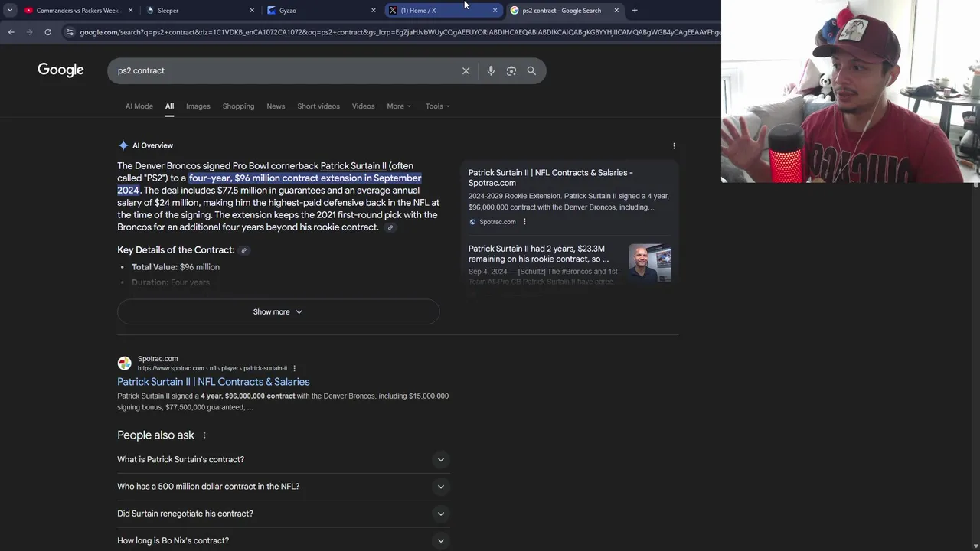The height and width of the screenshot is (551, 980).
Task: Reload the current page
Action: (47, 32)
